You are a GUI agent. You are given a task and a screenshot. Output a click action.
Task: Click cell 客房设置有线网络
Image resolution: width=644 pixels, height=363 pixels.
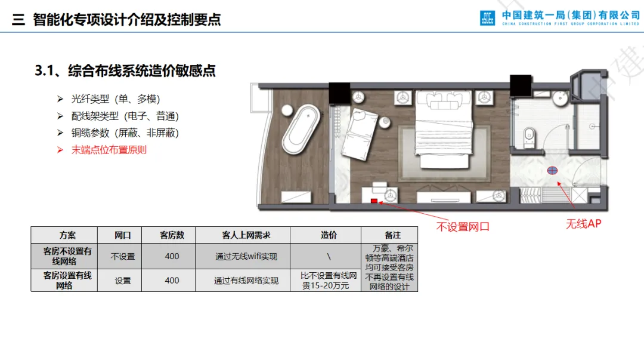point(64,281)
